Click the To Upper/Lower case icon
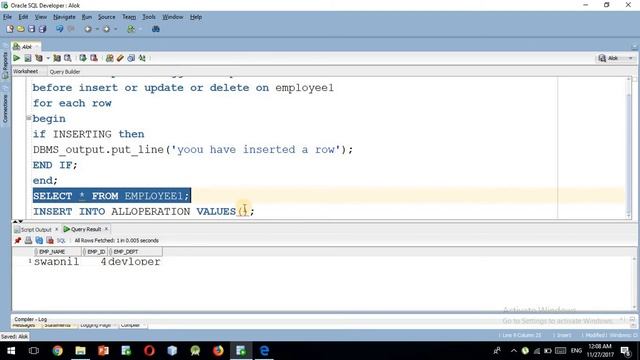The width and height of the screenshot is (640, 360). click(x=142, y=58)
